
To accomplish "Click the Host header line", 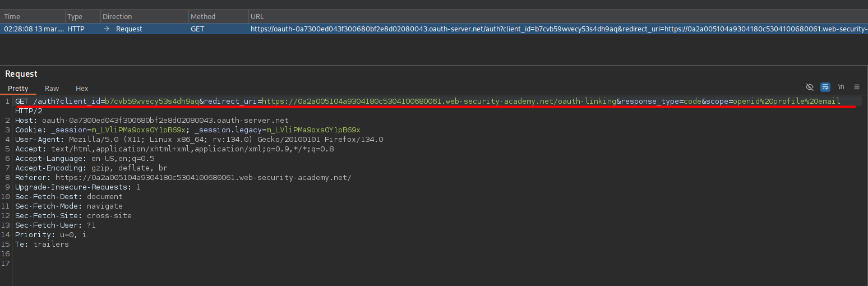I will (x=151, y=121).
